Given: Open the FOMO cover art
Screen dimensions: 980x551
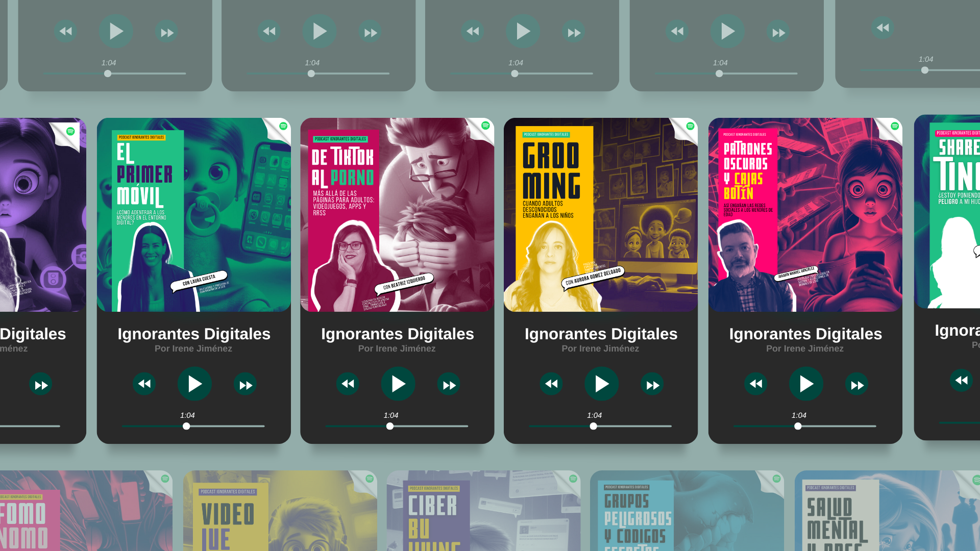Looking at the screenshot, I should click(x=86, y=511).
